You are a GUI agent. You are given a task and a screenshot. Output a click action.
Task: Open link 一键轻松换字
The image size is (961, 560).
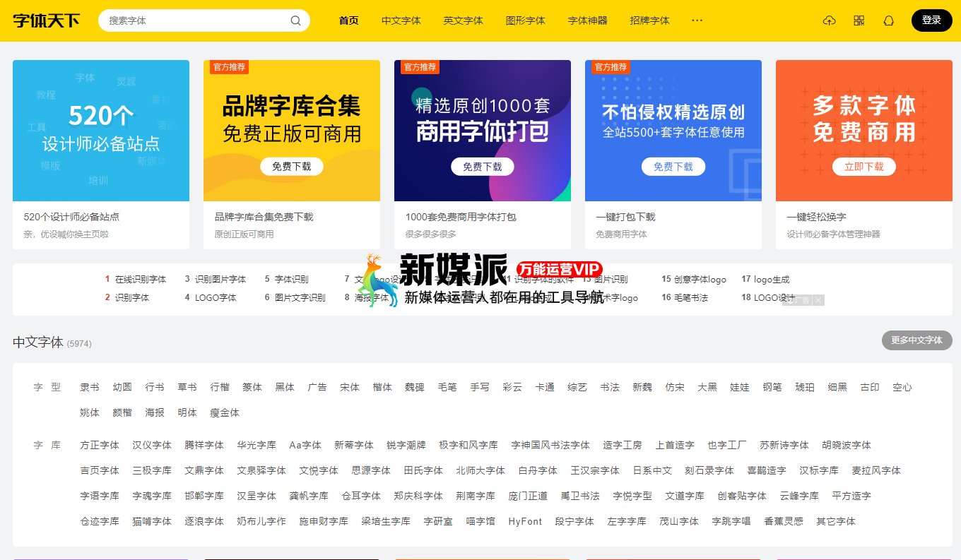(x=817, y=217)
